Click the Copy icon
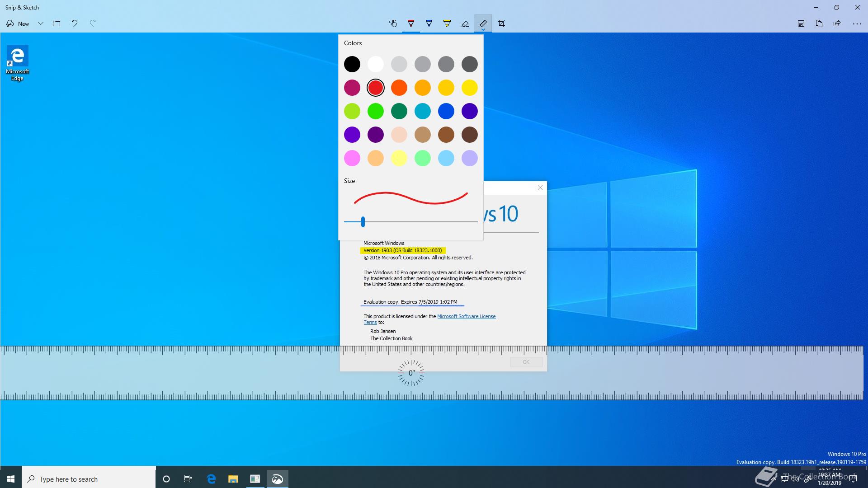868x488 pixels. click(x=819, y=23)
